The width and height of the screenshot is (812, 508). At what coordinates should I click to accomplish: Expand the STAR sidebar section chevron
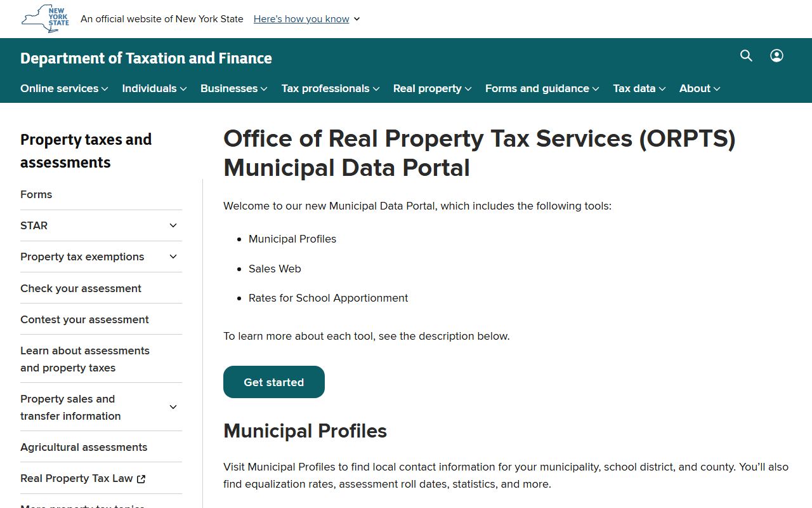tap(173, 225)
